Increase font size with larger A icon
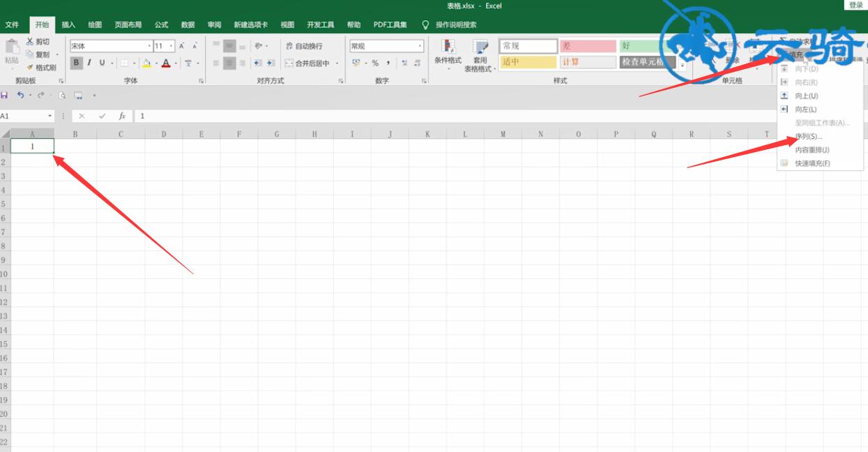 pos(182,46)
